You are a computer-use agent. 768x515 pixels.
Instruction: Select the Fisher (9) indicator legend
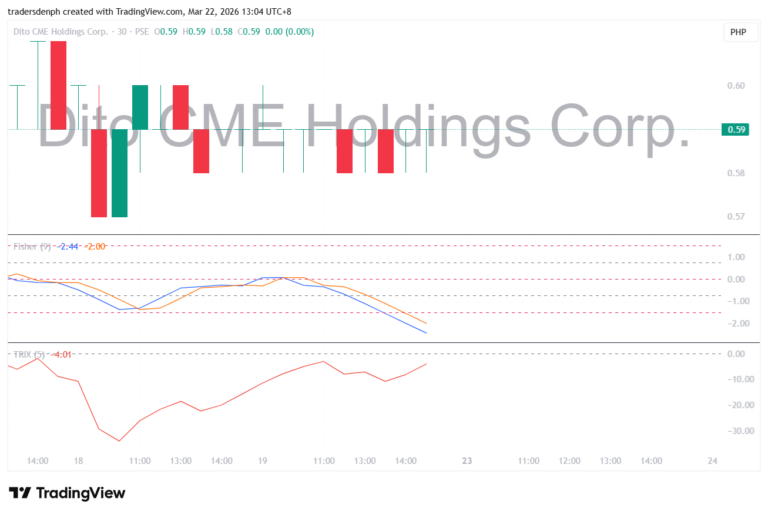point(31,246)
